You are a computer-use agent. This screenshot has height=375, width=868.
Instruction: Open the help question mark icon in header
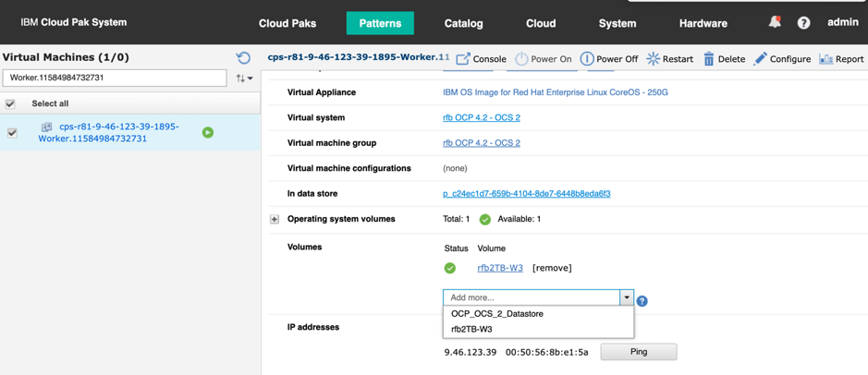803,23
